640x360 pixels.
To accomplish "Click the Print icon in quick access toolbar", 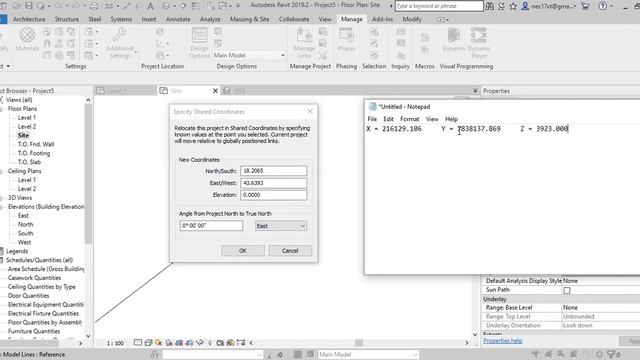I will [x=94, y=6].
